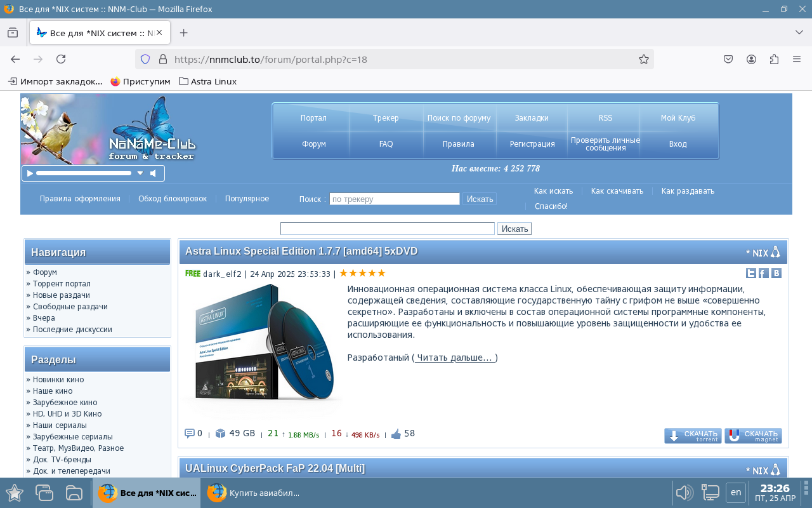The height and width of the screenshot is (508, 812).
Task: Open Импорт закладок bookmark item
Action: pyautogui.click(x=55, y=81)
